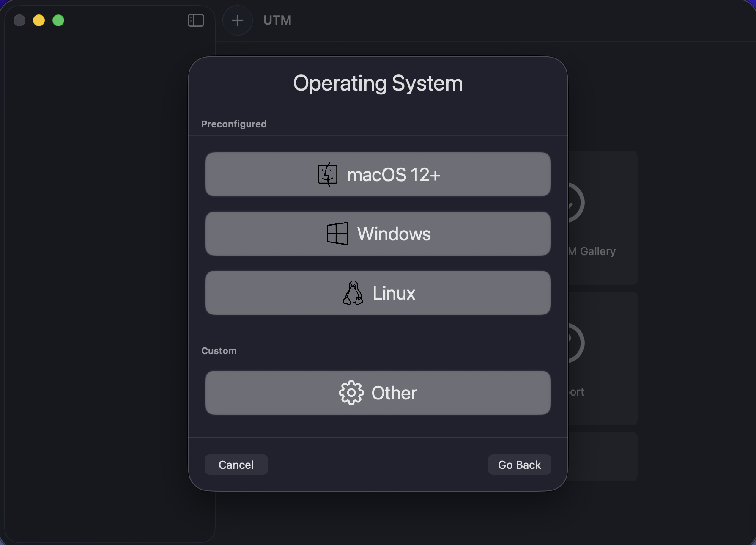756x545 pixels.
Task: Click the UTM title in the toolbar
Action: (x=277, y=20)
